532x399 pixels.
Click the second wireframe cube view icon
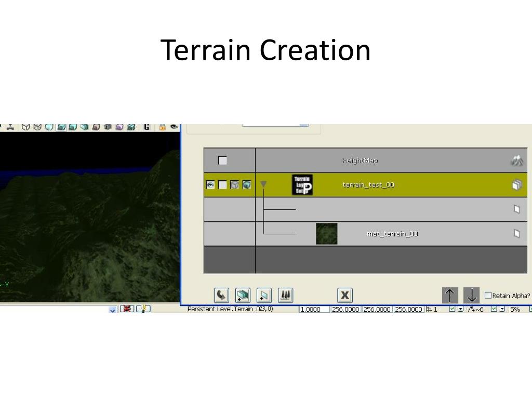point(37,127)
